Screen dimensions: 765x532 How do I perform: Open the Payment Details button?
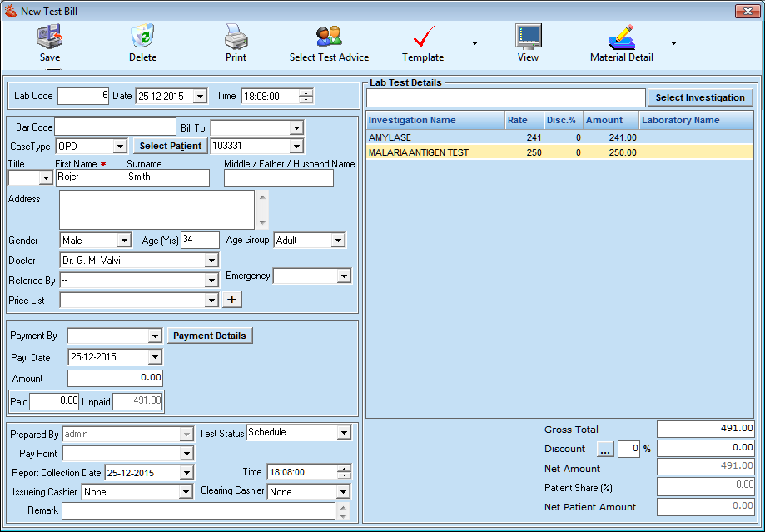click(209, 336)
